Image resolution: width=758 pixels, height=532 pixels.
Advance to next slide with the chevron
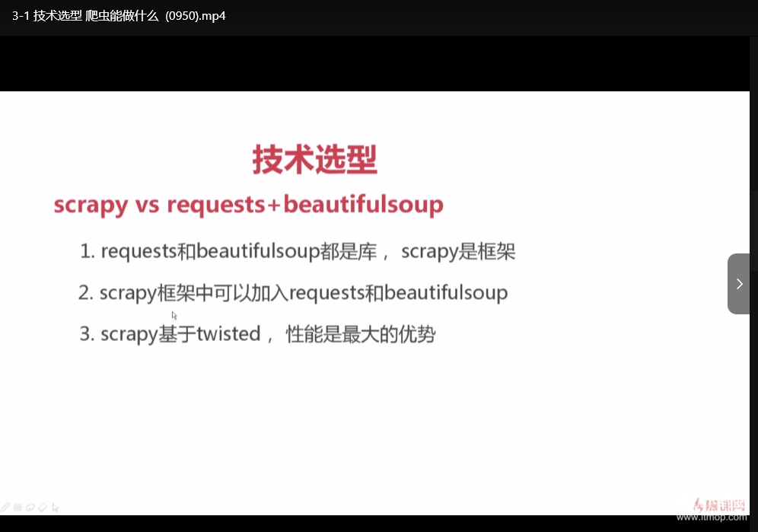(x=739, y=284)
